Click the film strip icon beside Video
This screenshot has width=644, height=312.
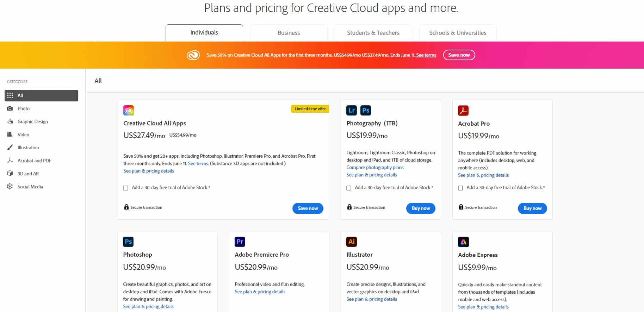tap(10, 135)
